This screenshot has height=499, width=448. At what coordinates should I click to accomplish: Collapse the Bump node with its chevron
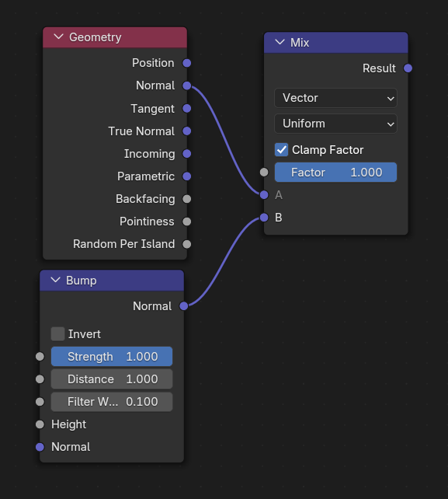55,280
